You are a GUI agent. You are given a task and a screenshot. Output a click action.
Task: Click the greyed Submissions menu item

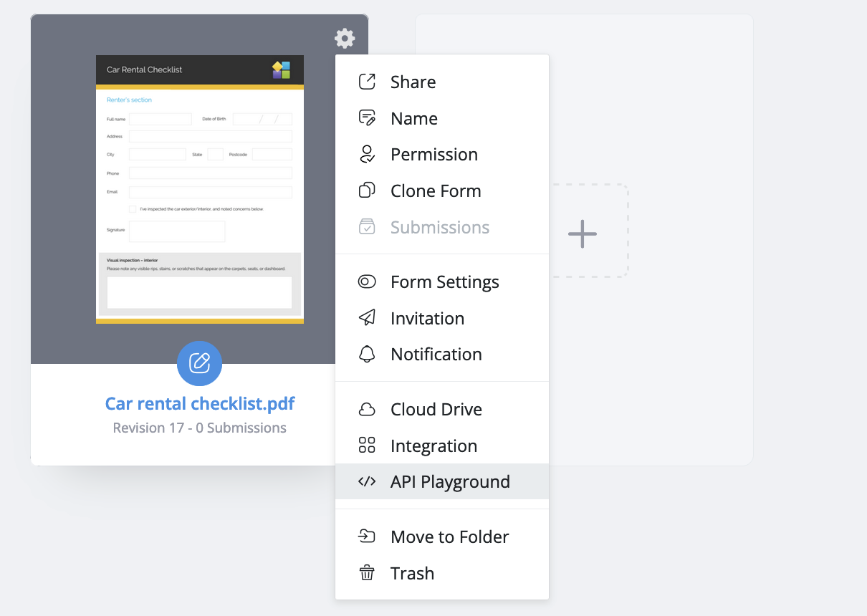pos(439,227)
